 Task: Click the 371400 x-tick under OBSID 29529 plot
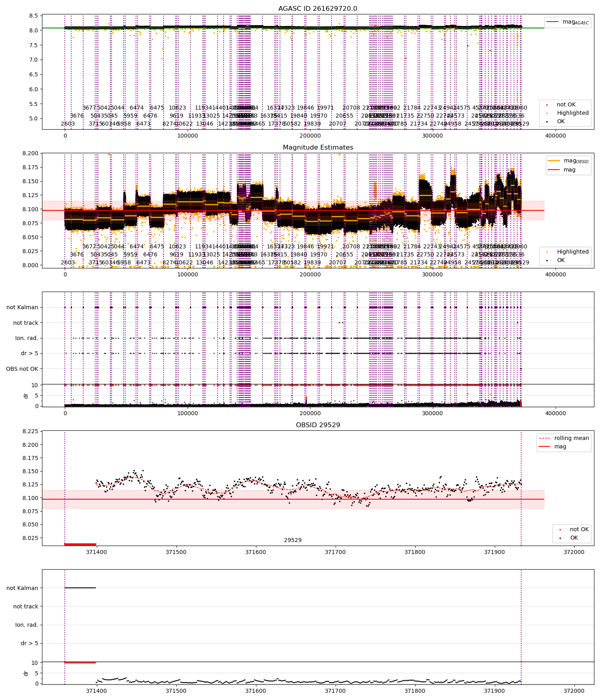pyautogui.click(x=96, y=552)
